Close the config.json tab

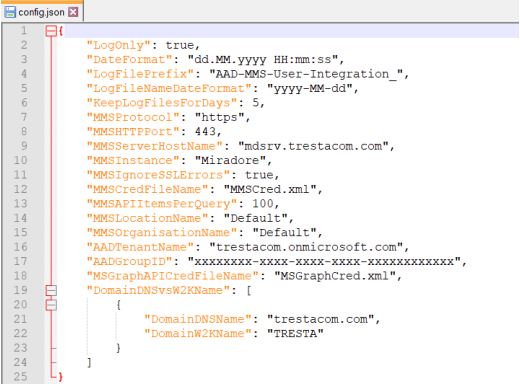pos(73,12)
